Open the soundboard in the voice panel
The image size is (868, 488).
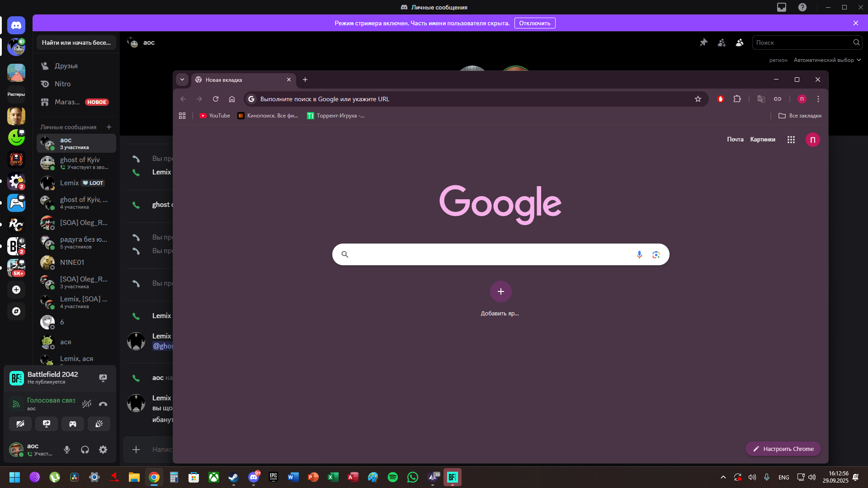click(99, 424)
